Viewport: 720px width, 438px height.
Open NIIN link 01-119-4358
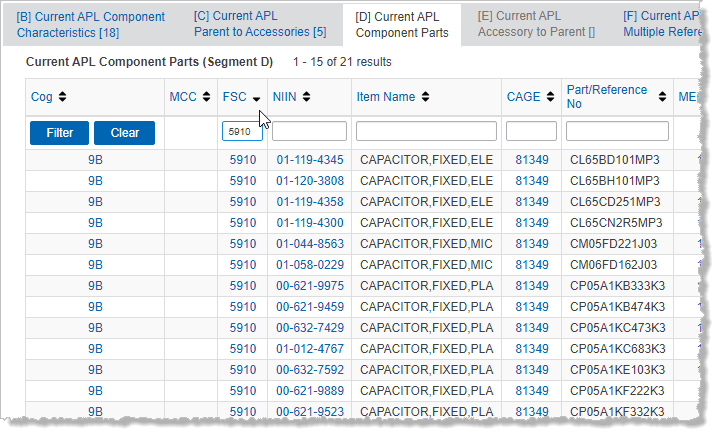[310, 202]
